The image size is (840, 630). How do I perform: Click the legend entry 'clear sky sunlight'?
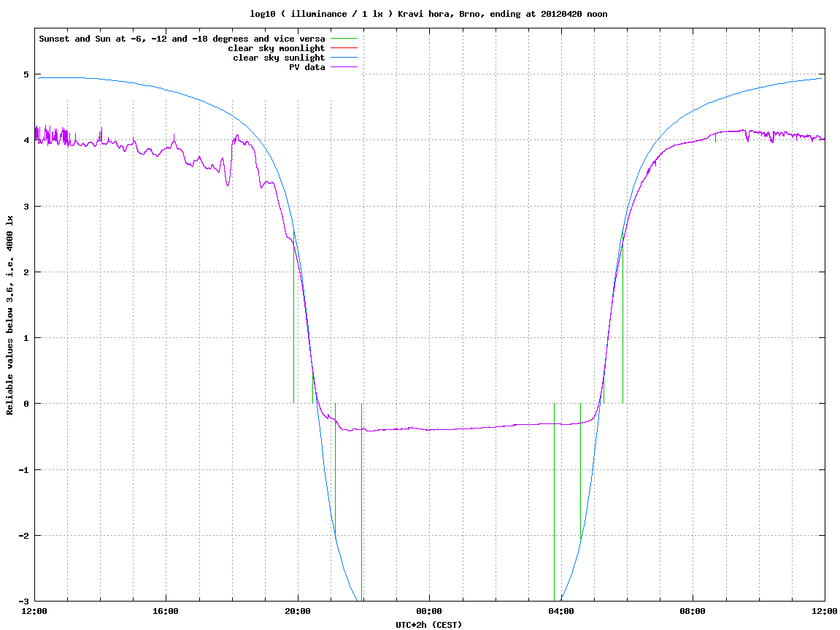tap(279, 58)
